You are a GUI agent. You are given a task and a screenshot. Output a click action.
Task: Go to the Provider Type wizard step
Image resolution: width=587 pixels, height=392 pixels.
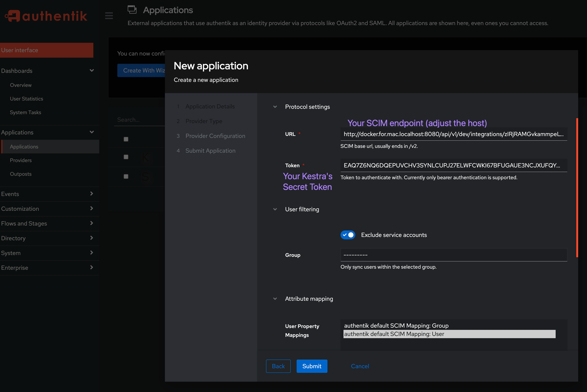pyautogui.click(x=204, y=121)
